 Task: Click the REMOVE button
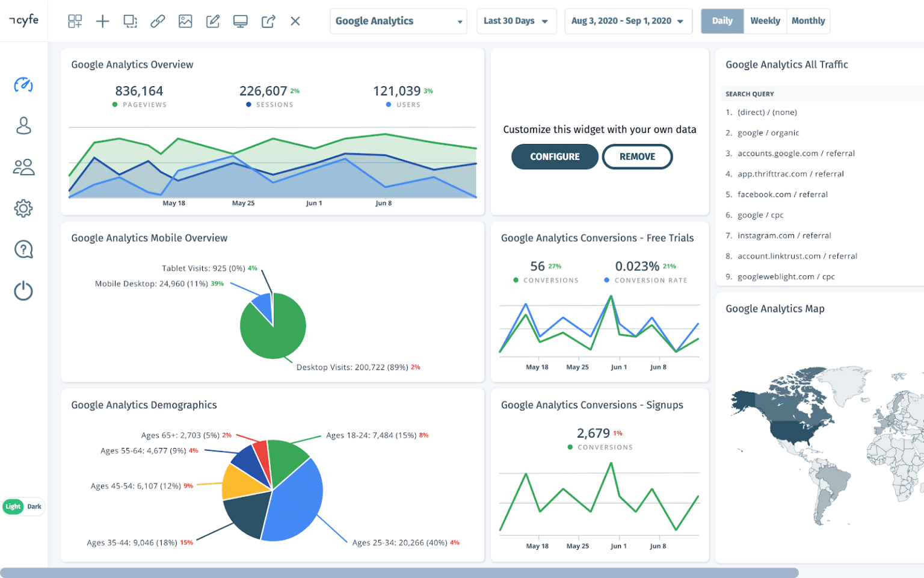coord(637,157)
